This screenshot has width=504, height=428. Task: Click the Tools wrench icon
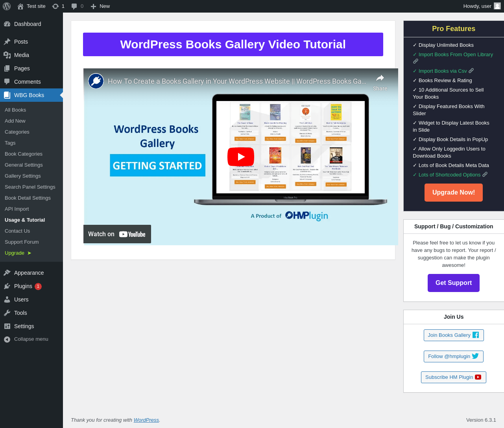click(7, 313)
